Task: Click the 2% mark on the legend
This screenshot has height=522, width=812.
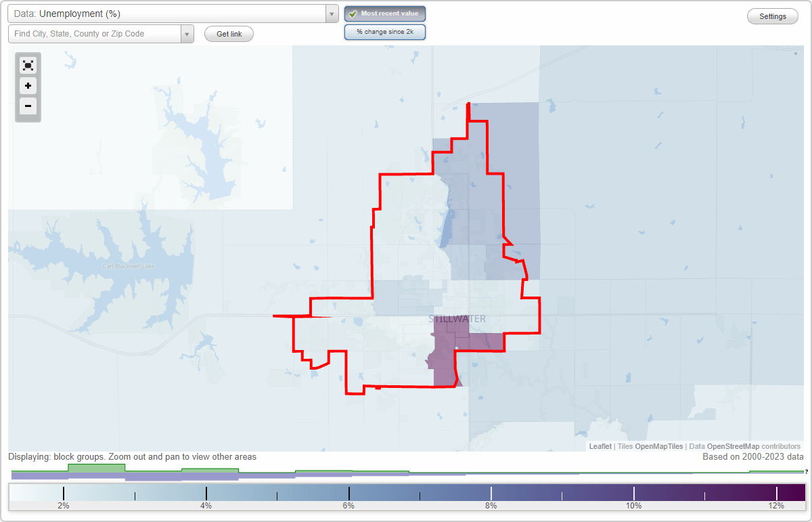Action: click(x=63, y=506)
